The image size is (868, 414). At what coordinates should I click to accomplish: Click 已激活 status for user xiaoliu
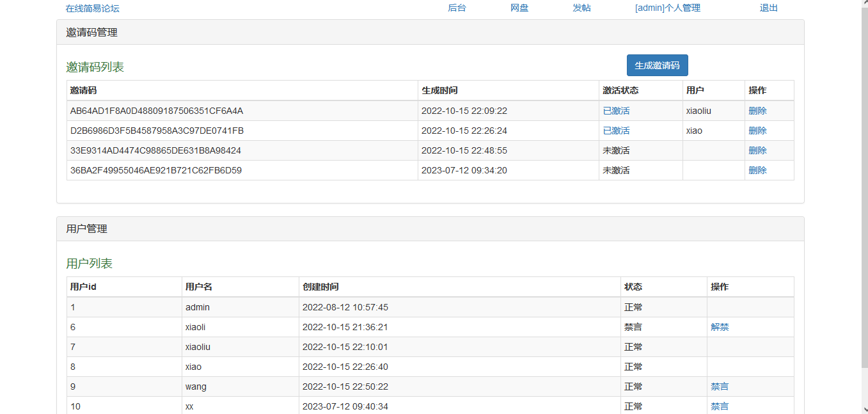[616, 111]
